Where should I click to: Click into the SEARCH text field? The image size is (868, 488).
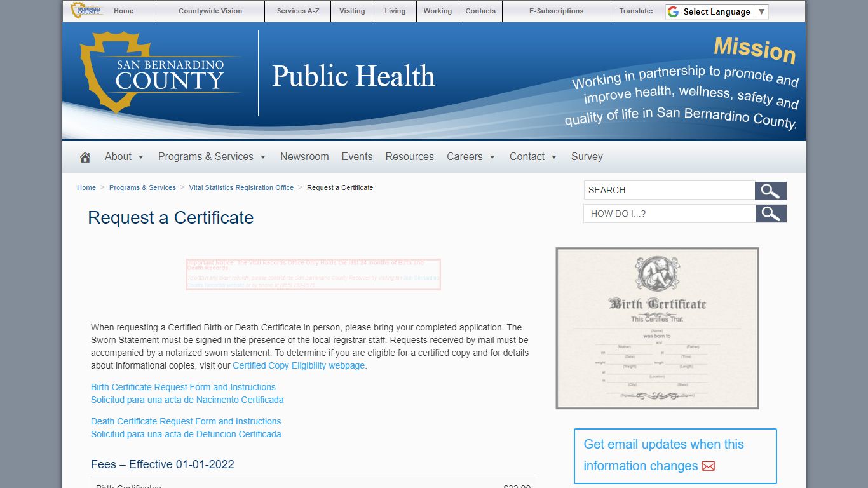tap(669, 191)
